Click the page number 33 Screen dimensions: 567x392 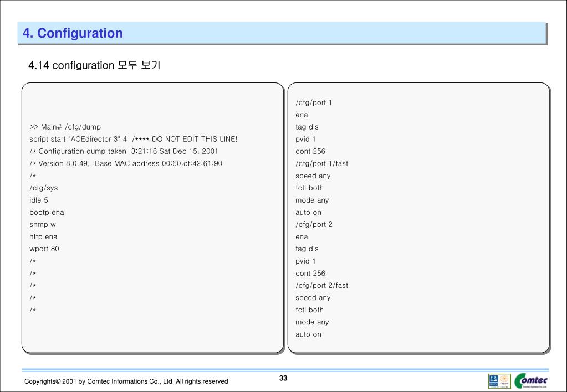coord(283,378)
